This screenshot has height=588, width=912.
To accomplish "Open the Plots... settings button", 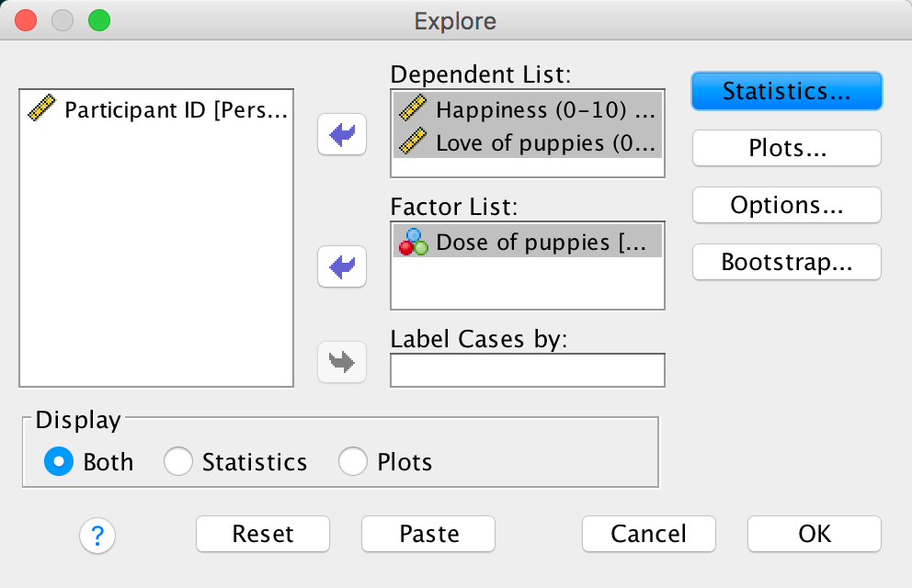I will 786,148.
